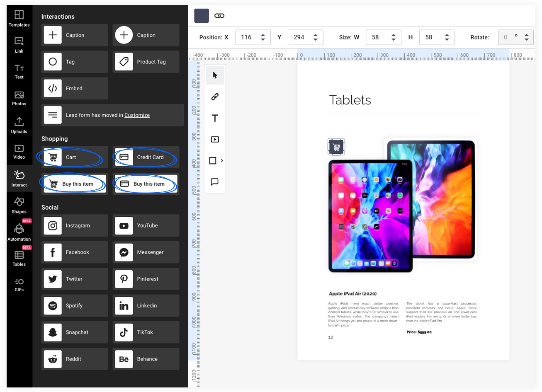The image size is (542, 392).
Task: Choose the text T tool in canvas toolbar
Action: (215, 118)
